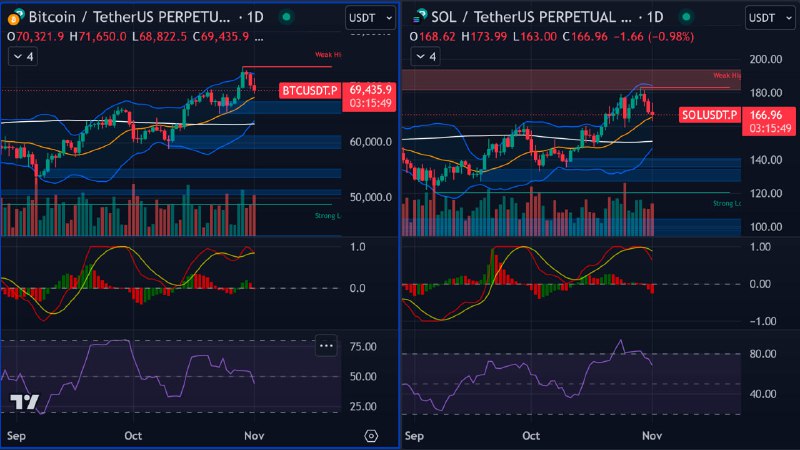The image size is (800, 450).
Task: Click the Strong Low label on SOL chart
Action: (727, 204)
